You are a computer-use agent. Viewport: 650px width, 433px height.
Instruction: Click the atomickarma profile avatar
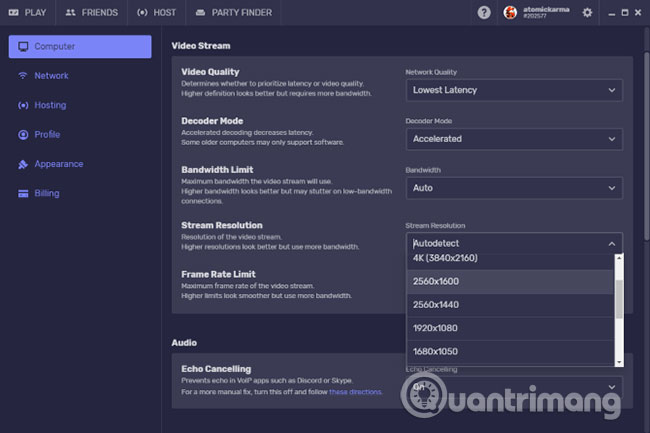pyautogui.click(x=510, y=12)
